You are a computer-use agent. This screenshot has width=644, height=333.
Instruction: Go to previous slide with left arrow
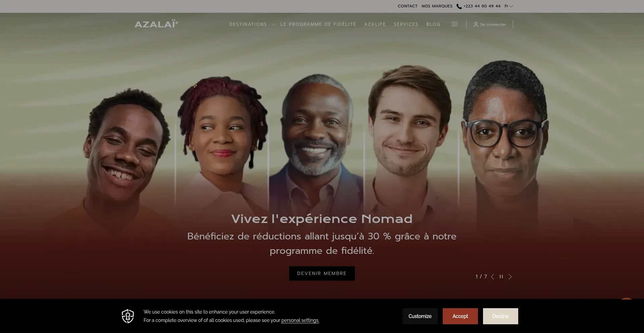tap(492, 277)
